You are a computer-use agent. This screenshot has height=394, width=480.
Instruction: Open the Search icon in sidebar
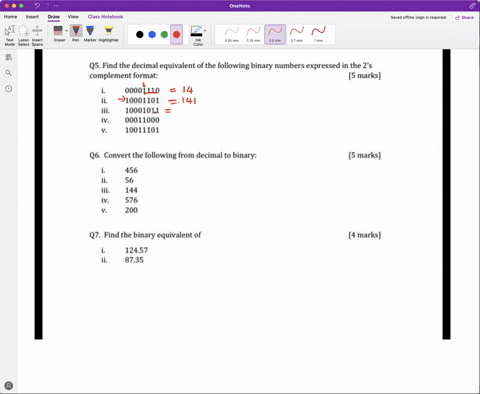pos(9,73)
